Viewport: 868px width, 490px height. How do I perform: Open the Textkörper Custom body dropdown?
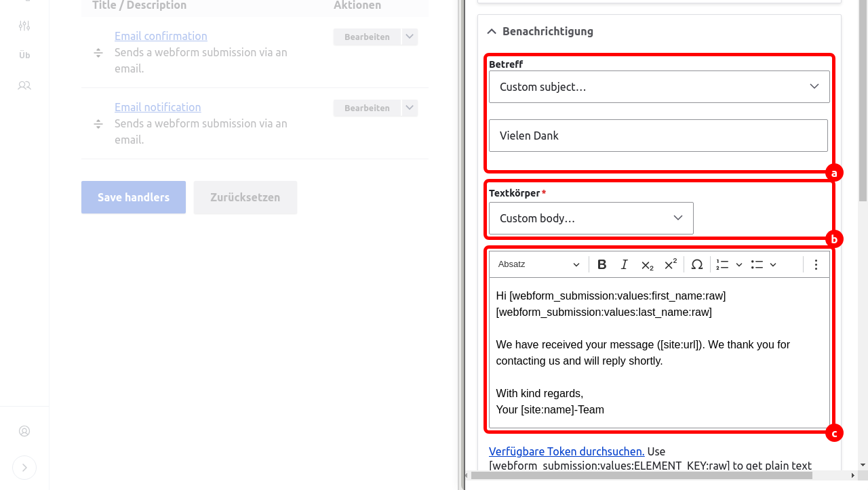click(591, 218)
